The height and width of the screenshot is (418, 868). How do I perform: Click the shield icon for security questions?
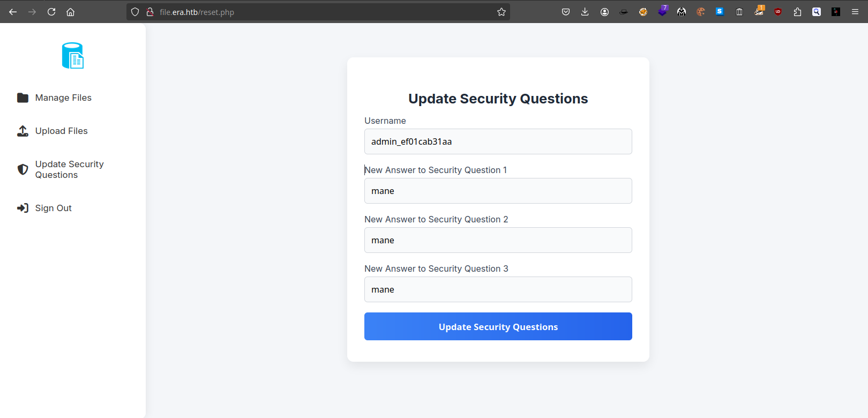[x=23, y=169]
